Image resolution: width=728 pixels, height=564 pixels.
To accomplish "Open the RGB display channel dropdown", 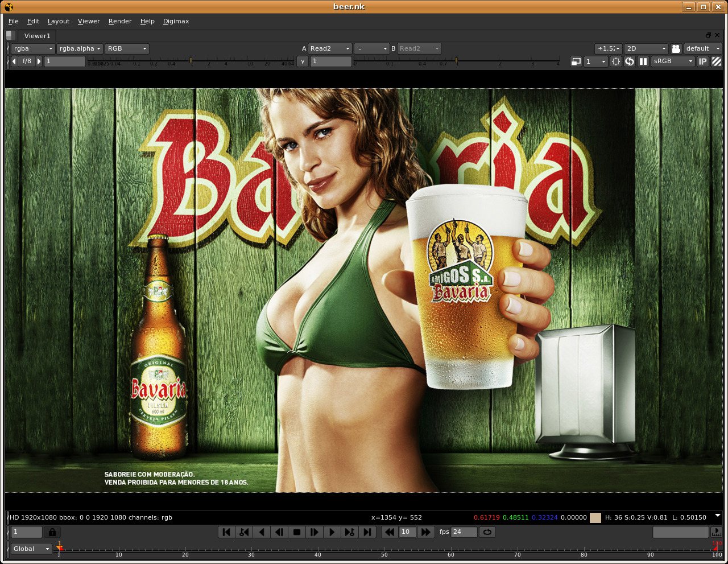I will tap(127, 48).
